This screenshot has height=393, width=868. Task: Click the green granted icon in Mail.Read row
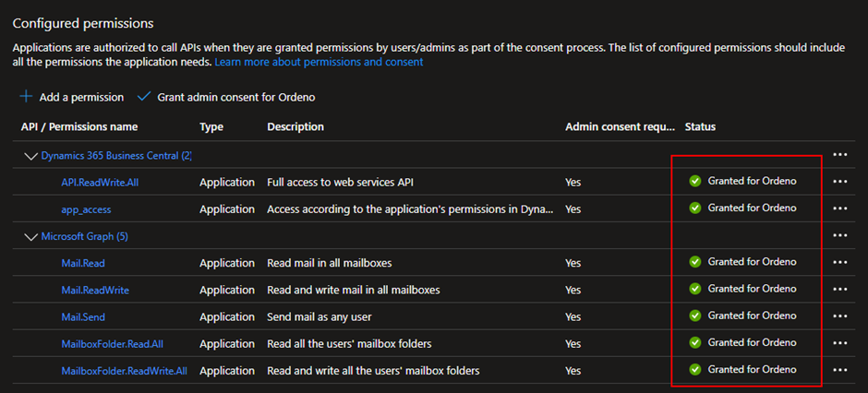[x=694, y=261]
